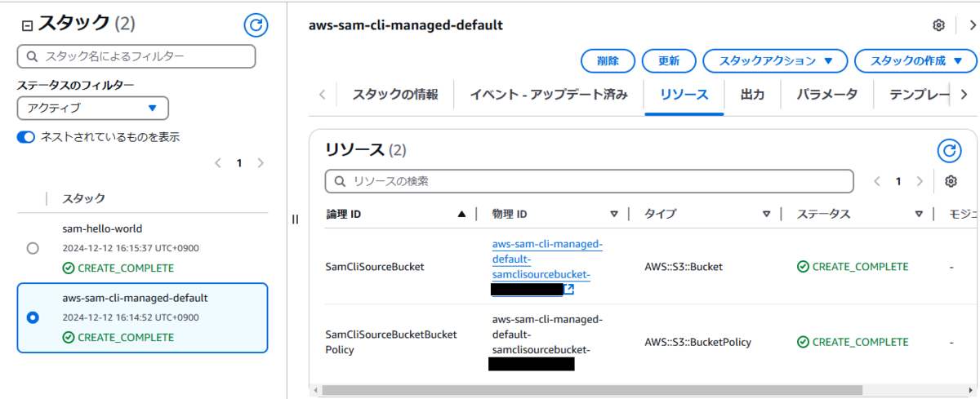Screen dimensions: 980x399
Task: Go to previous page in resources pagination
Action: pos(877,181)
